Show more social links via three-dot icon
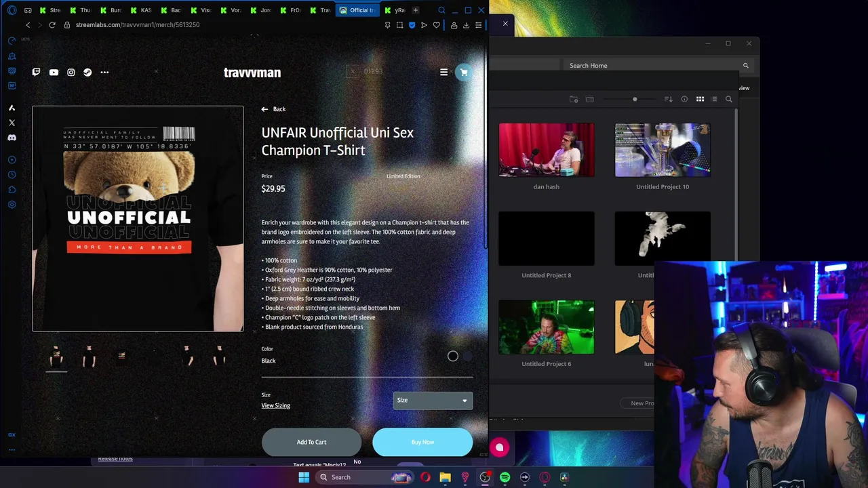The width and height of the screenshot is (868, 488). 104,73
